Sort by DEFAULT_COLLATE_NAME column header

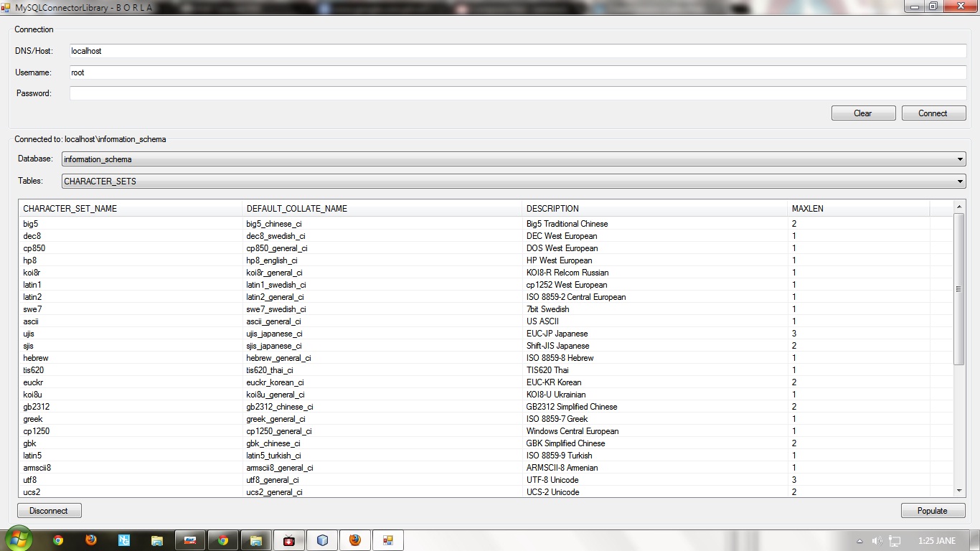pyautogui.click(x=382, y=209)
